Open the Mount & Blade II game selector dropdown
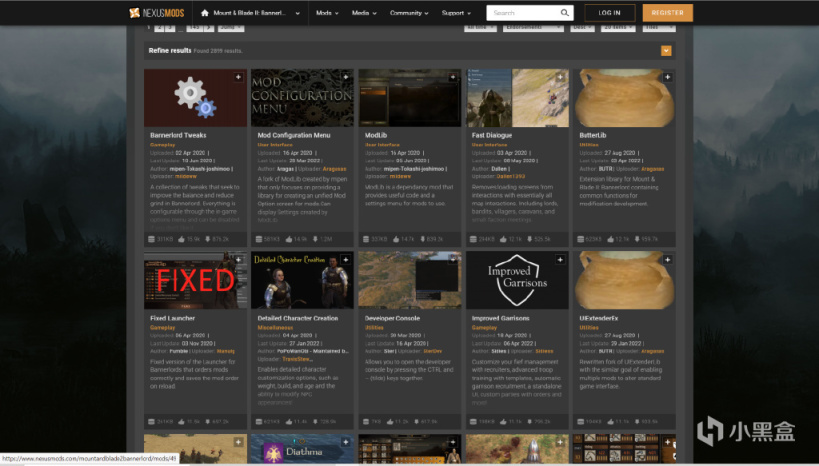The width and height of the screenshot is (819, 466). point(251,13)
